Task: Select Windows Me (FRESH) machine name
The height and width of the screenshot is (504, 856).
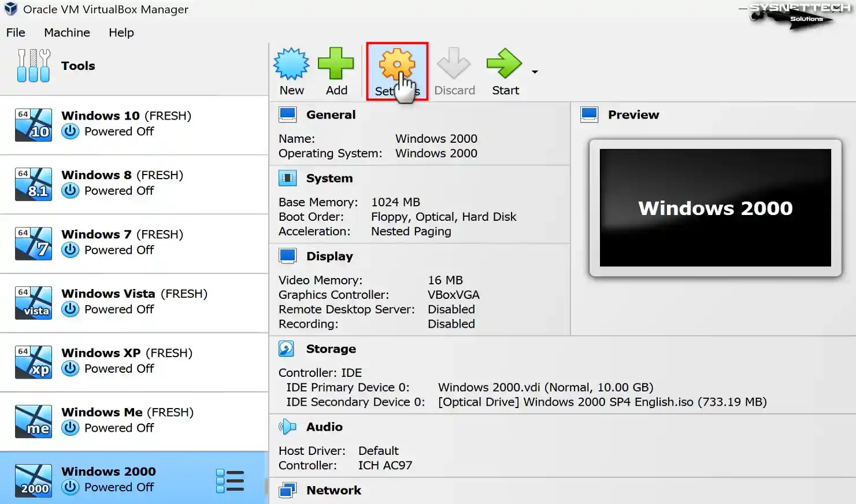Action: [127, 412]
